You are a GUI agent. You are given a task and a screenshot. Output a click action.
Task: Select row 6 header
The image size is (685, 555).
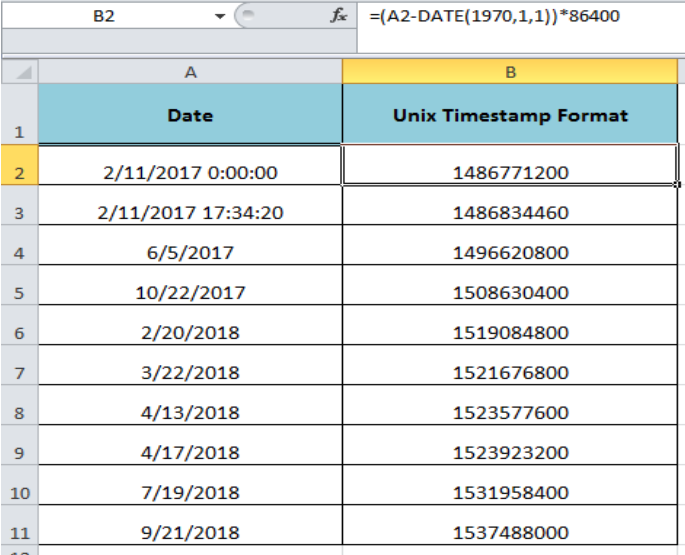point(20,325)
